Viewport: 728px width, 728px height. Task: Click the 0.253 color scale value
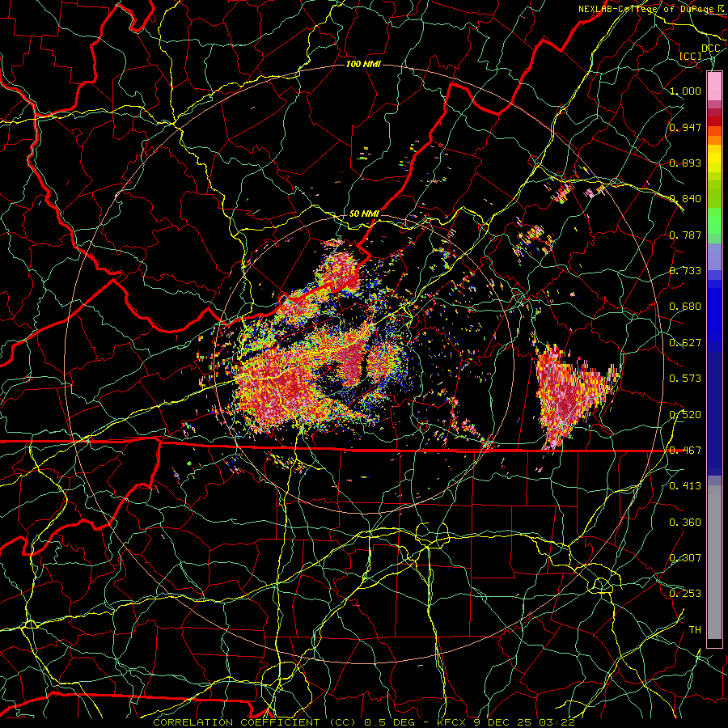[x=685, y=594]
